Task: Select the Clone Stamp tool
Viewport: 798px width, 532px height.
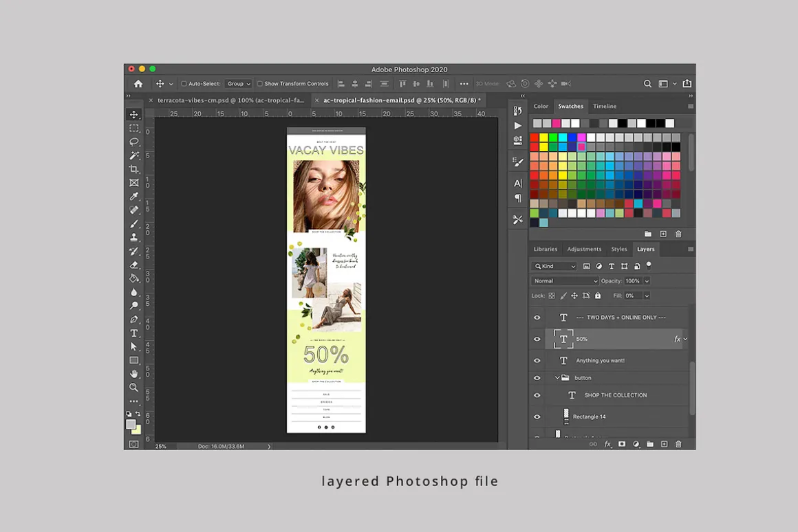Action: [134, 237]
